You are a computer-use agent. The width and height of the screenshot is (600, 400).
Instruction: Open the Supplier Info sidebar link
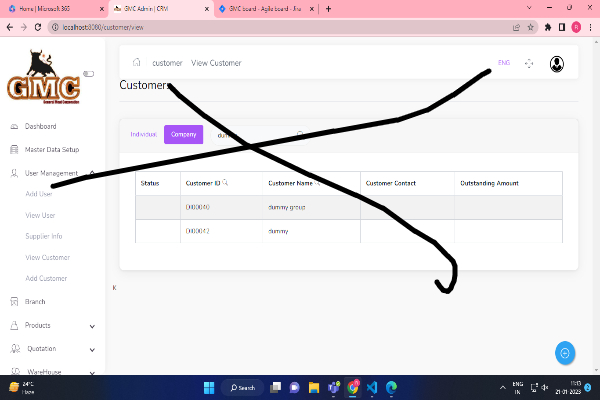tap(44, 236)
